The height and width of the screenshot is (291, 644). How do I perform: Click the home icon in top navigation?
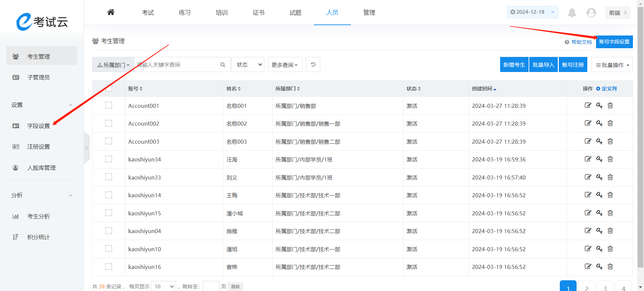(111, 12)
